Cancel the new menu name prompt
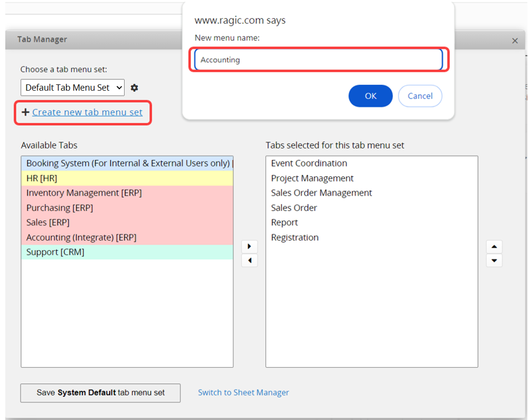Viewport: 528px width, 420px height. click(x=420, y=96)
